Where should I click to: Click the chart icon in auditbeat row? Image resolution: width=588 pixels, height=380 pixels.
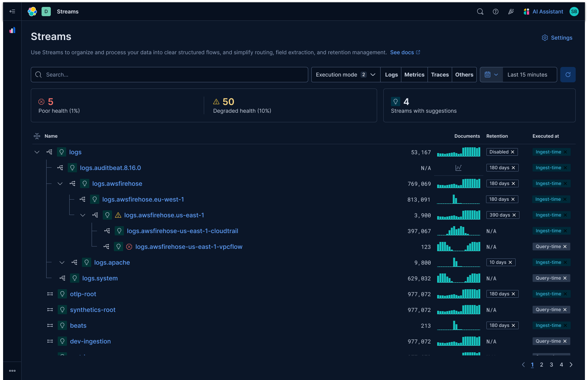(x=458, y=168)
